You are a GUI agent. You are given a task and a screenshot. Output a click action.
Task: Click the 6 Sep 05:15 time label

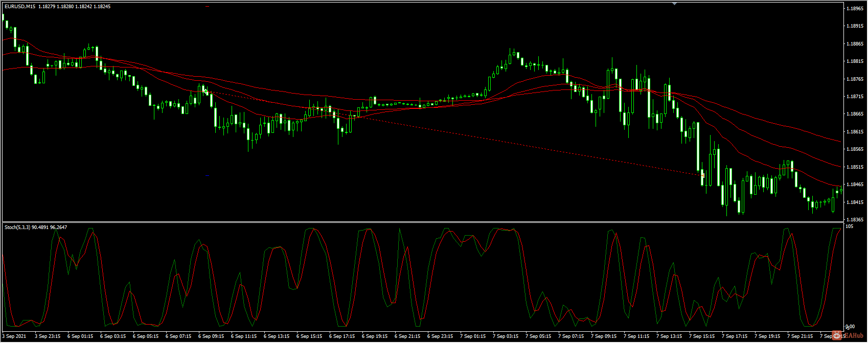tap(146, 336)
